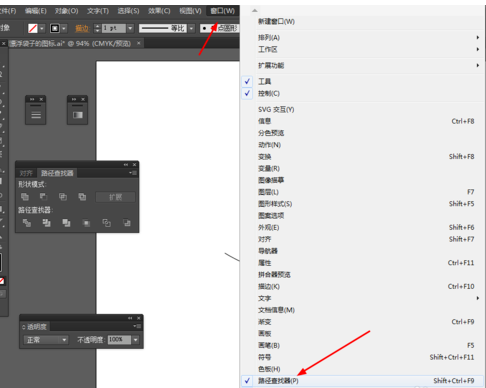
Task: Click the Minus Back pathfinder icon
Action: coord(127,223)
